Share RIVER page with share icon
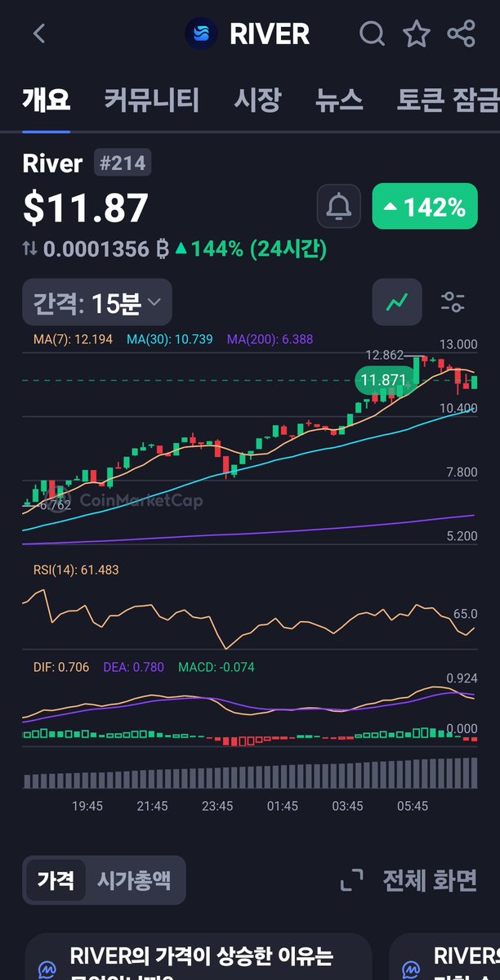This screenshot has width=500, height=980. 462,34
